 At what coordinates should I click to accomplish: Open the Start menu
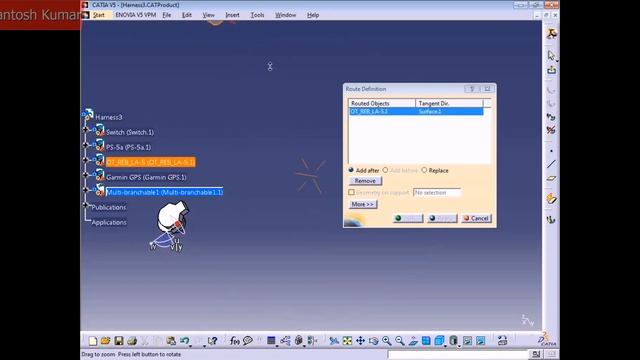click(98, 15)
